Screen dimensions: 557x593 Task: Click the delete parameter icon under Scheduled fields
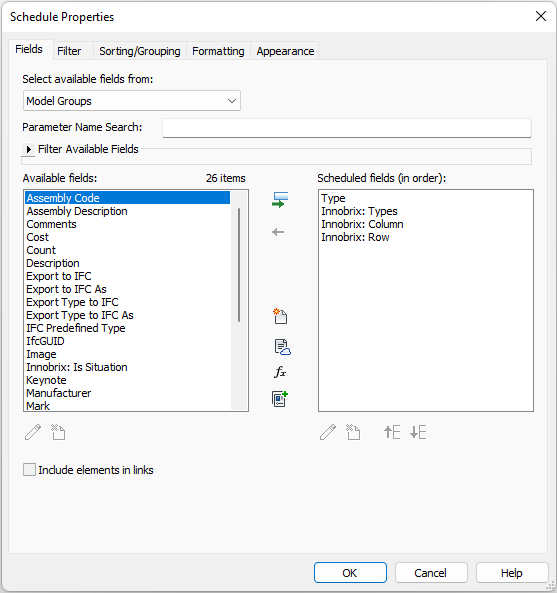pyautogui.click(x=353, y=432)
